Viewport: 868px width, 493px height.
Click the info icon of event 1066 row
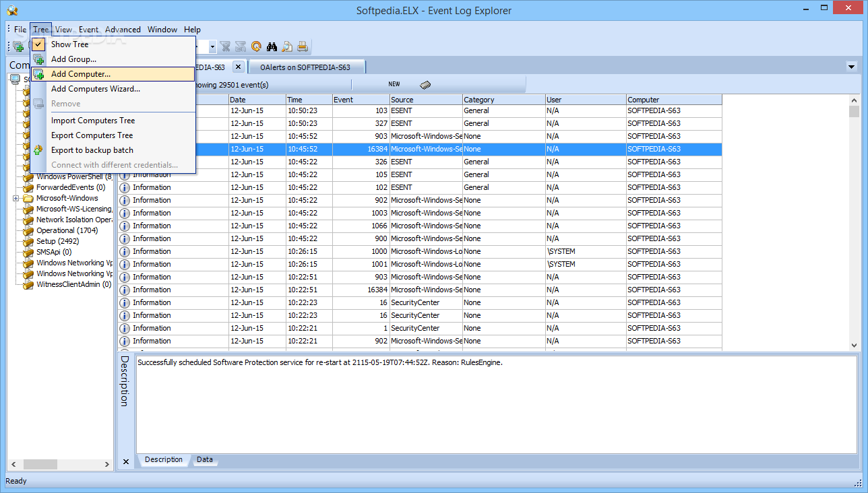(x=125, y=226)
